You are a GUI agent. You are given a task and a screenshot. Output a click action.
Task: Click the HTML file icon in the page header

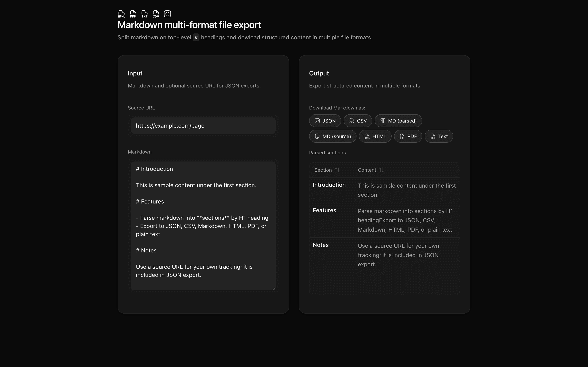pyautogui.click(x=121, y=14)
